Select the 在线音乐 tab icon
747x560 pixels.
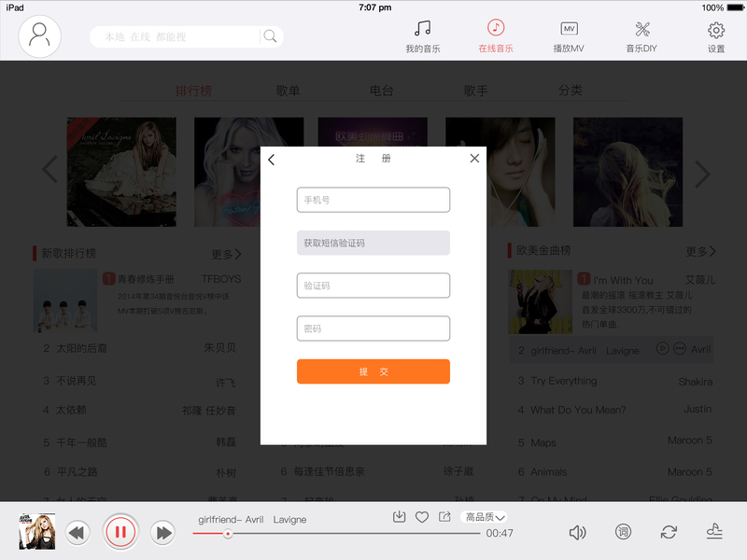496,28
